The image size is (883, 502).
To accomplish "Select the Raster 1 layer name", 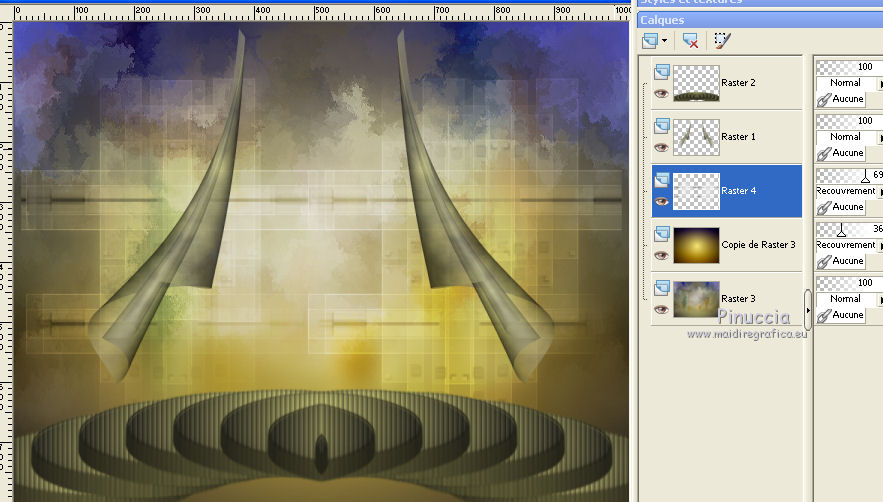I will [738, 137].
